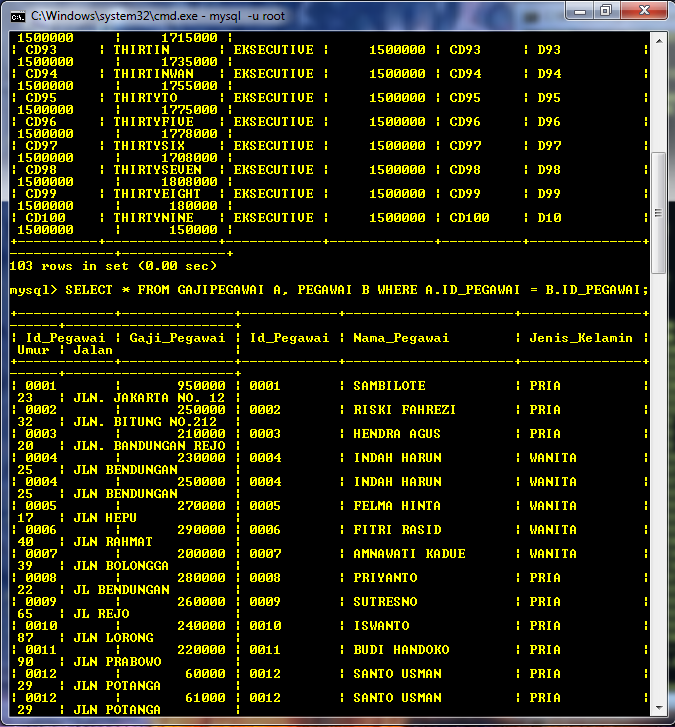Click the name THIRTIN in CD93 row
Screen dimensions: 675x727
click(141, 50)
